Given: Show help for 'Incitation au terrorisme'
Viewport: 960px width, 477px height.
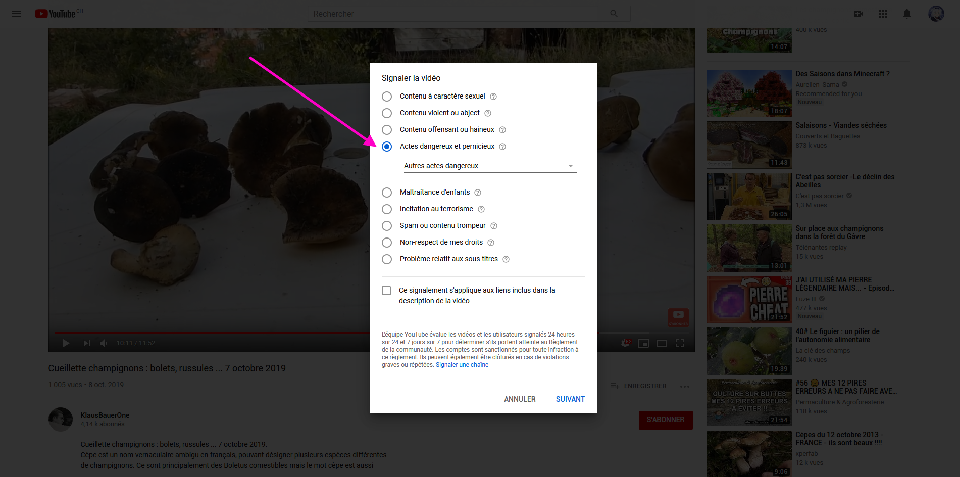Looking at the screenshot, I should [x=481, y=209].
